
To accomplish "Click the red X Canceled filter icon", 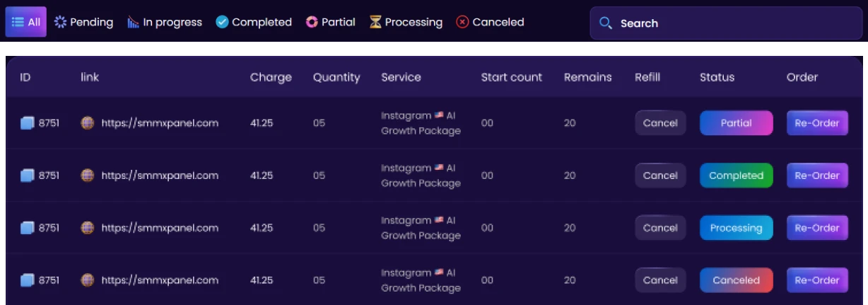I will coord(462,22).
